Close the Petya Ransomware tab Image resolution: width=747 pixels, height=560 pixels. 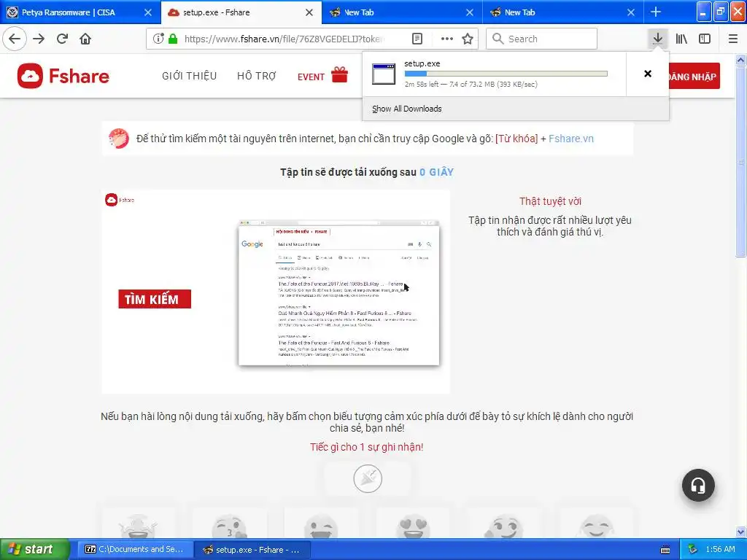[x=148, y=12]
